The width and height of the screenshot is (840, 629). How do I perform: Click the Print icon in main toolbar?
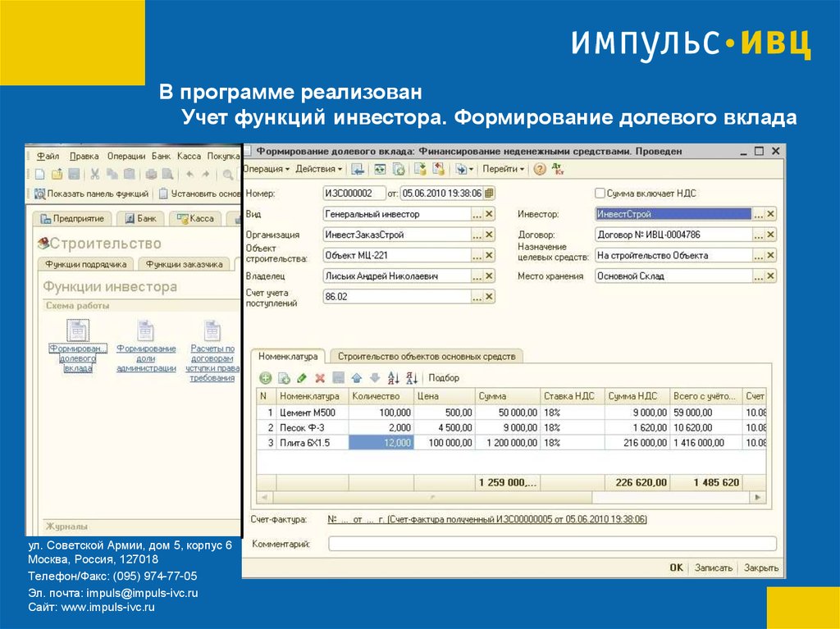click(x=152, y=174)
